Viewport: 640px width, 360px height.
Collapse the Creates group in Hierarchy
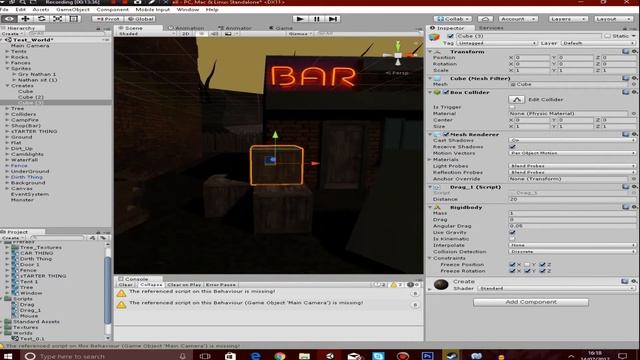pyautogui.click(x=7, y=86)
